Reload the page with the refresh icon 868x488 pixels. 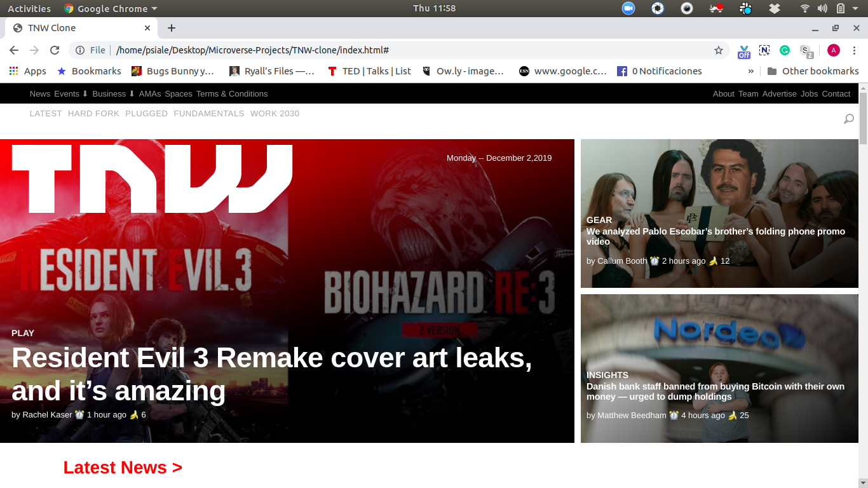pos(55,50)
